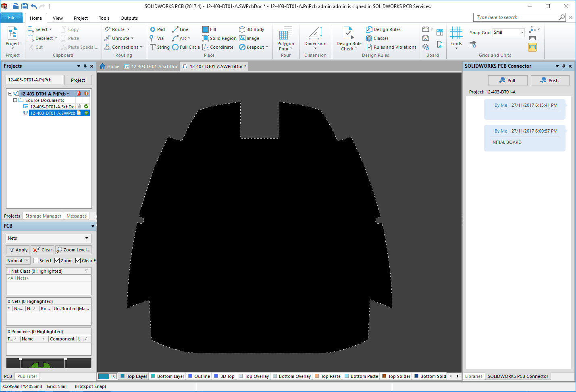The image size is (576, 392).
Task: Expand the Snap Grid 5mil dropdown
Action: click(x=522, y=33)
